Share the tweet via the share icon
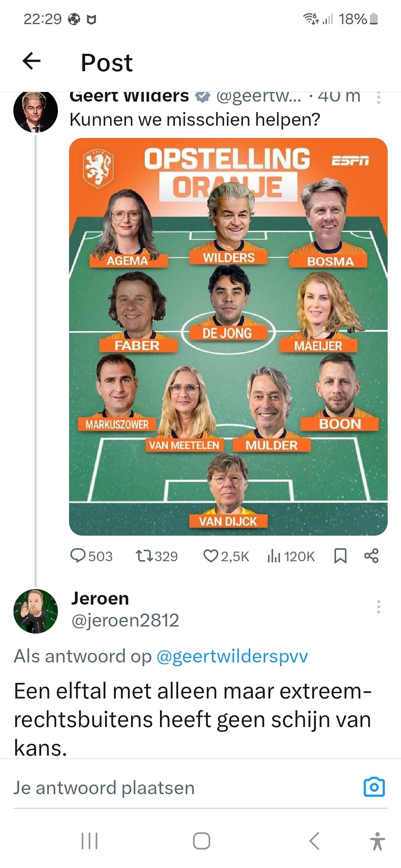The height and width of the screenshot is (868, 401). click(371, 556)
